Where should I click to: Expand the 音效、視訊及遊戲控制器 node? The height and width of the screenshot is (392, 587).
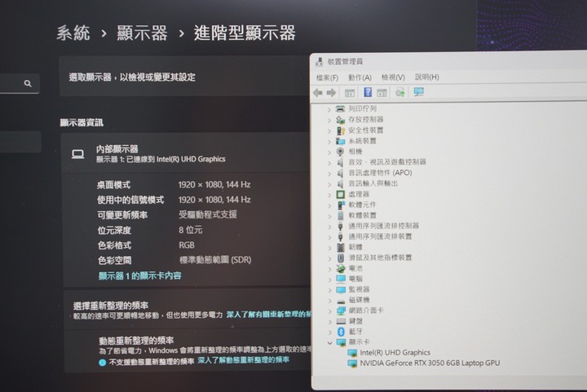(329, 163)
